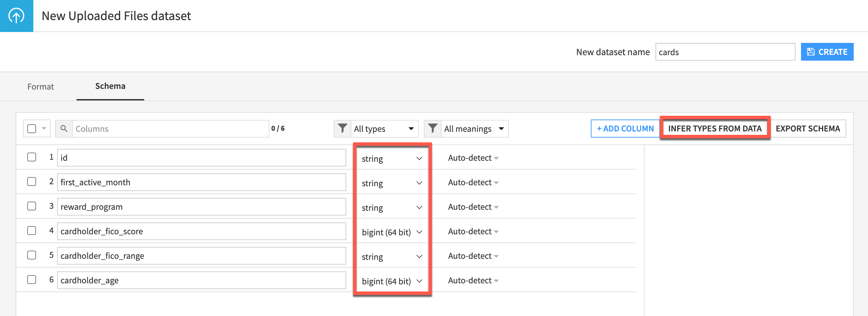
Task: Switch to the Format tab
Action: (x=40, y=87)
